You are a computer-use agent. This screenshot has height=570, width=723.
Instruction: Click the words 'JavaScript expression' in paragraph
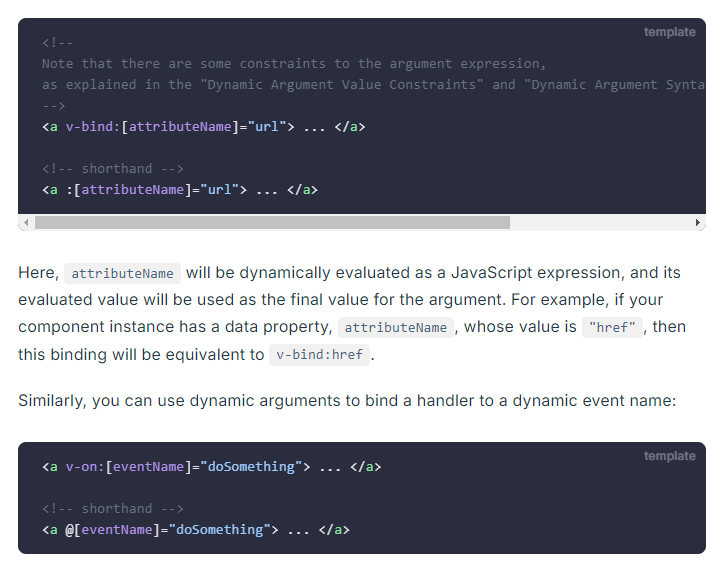(537, 273)
